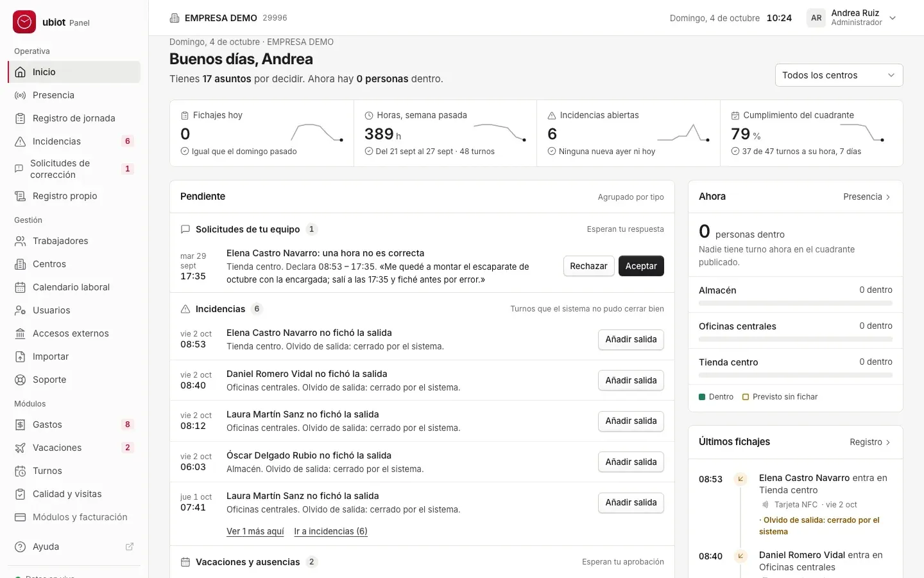Click the Turnos calendar-clock icon

(x=20, y=471)
